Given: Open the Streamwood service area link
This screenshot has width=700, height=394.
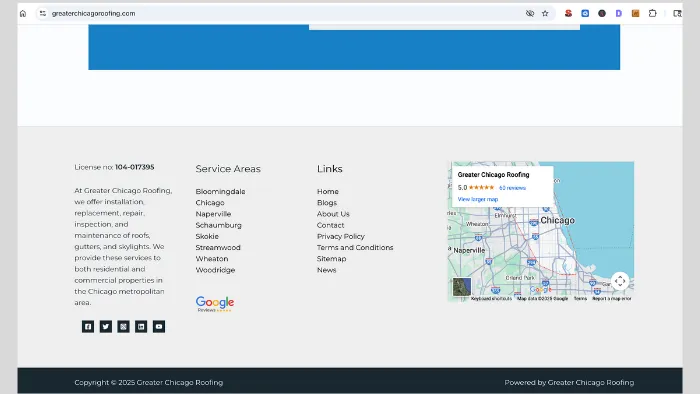Looking at the screenshot, I should (x=218, y=247).
